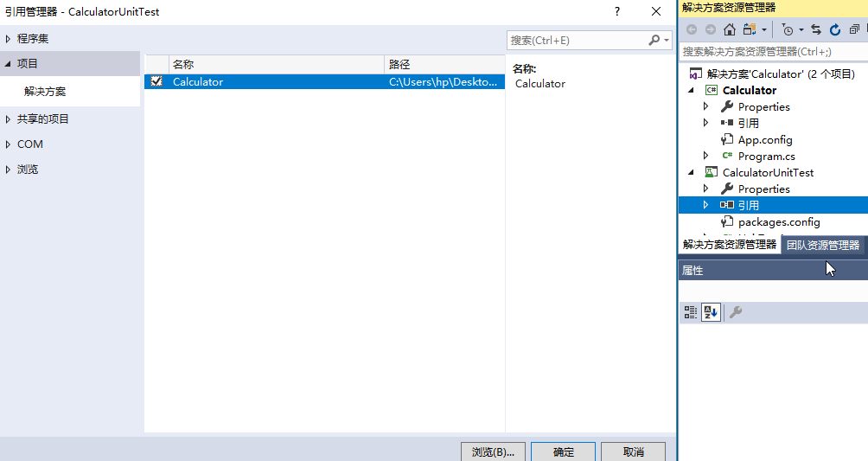This screenshot has width=868, height=461.
Task: Select 解决方案'Calculator' (2 个项目) node
Action: pyautogui.click(x=781, y=74)
